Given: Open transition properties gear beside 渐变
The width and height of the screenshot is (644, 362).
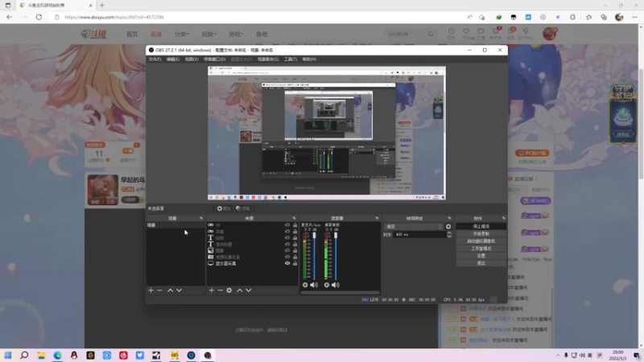Looking at the screenshot, I should (x=448, y=227).
